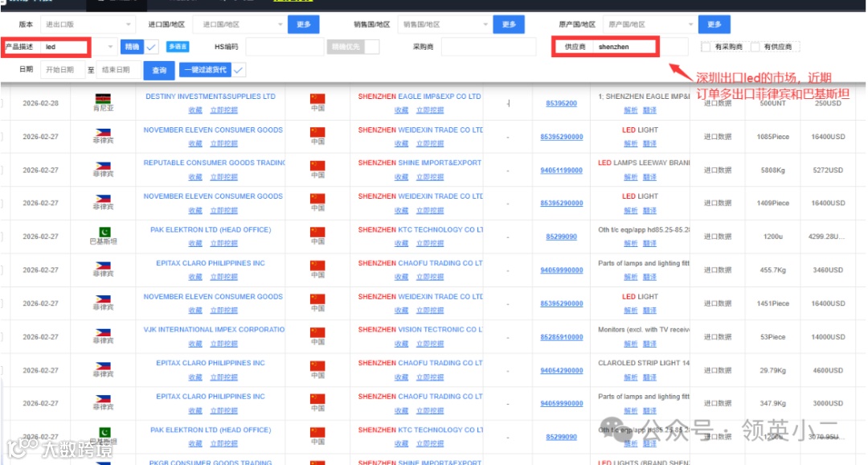Open the 原产国/地区 origin country dropdown
868x465 pixels.
tap(649, 24)
